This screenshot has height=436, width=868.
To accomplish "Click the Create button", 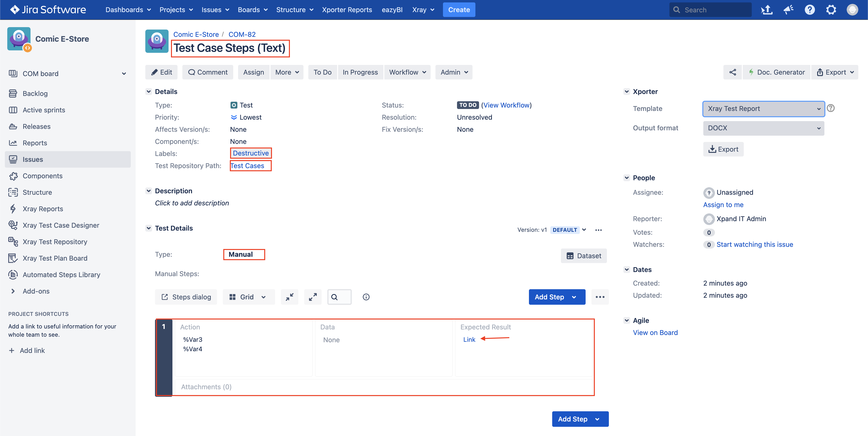I will point(459,10).
